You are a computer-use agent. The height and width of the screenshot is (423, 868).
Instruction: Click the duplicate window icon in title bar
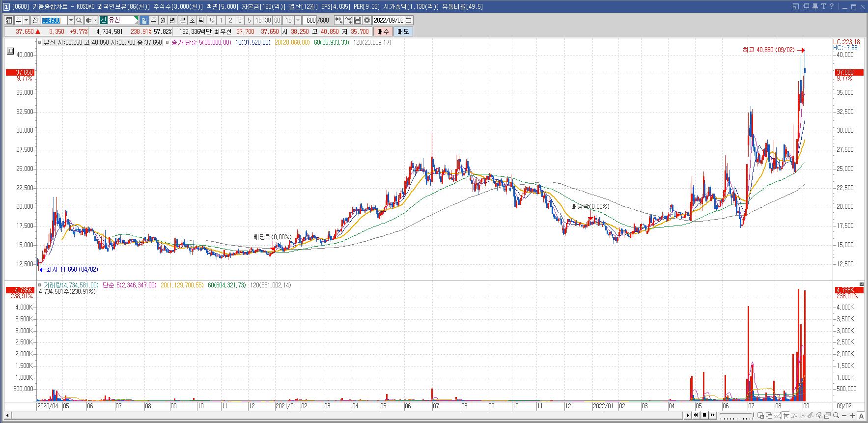[806, 6]
